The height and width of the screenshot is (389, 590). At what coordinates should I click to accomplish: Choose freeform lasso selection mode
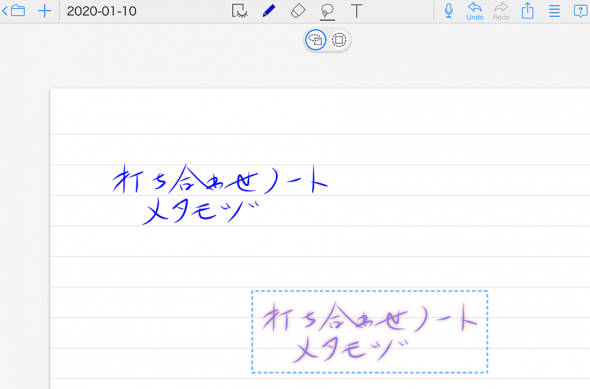315,40
